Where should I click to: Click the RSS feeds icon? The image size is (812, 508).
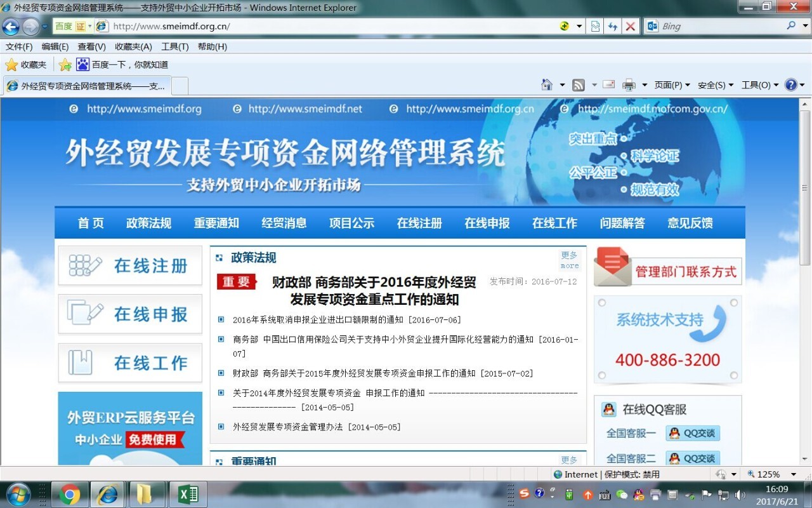click(x=578, y=85)
